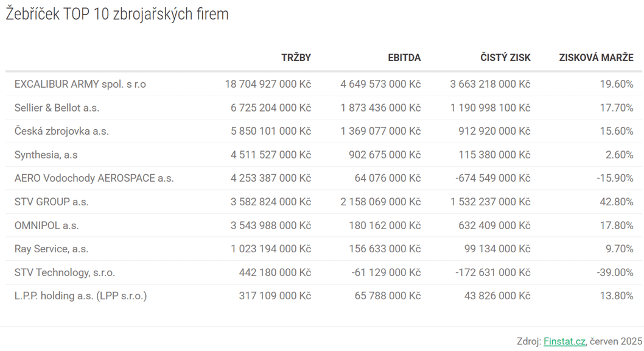The image size is (644, 351).
Task: Click STV Technology EBITDA -61 129 000 Kč
Action: coord(386,272)
